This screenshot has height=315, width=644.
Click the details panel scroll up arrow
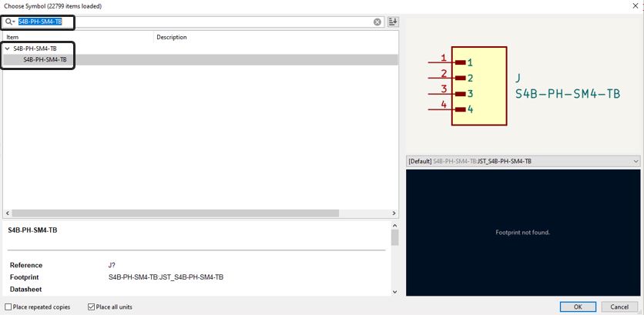click(394, 226)
